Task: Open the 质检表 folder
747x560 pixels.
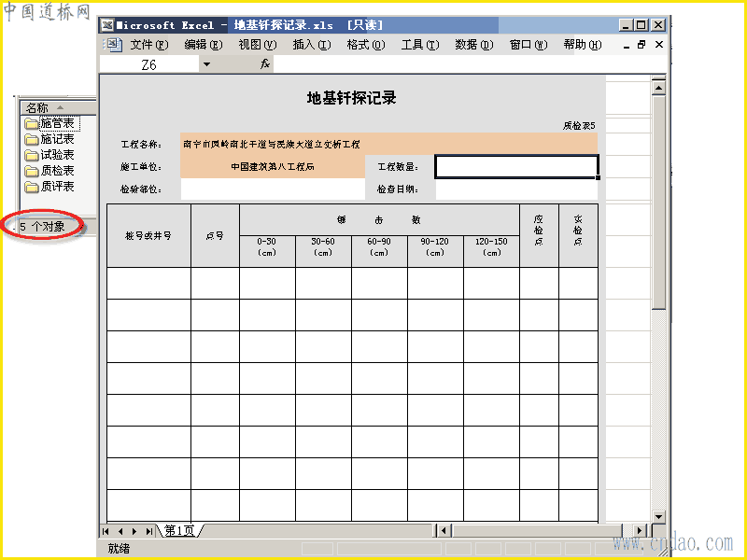Action: click(x=50, y=171)
